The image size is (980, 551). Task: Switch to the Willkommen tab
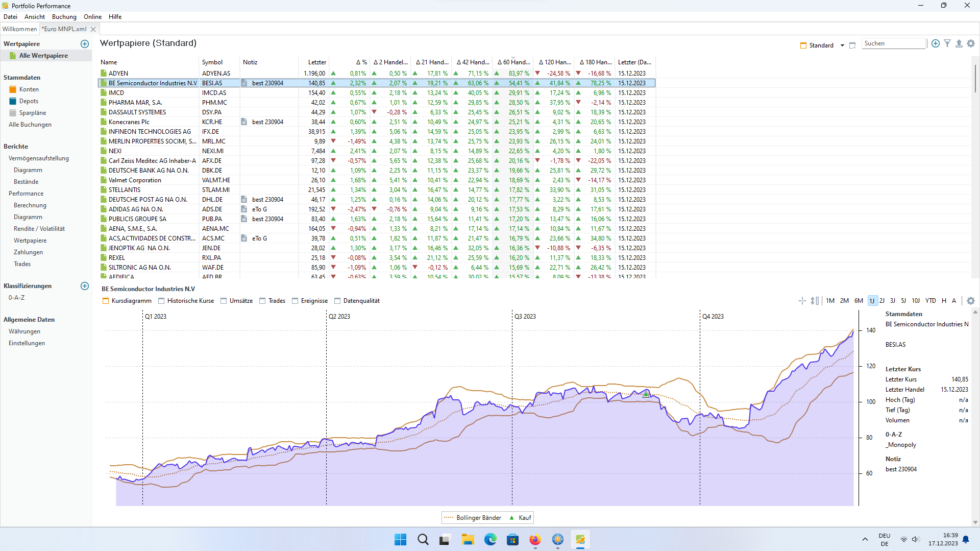19,29
